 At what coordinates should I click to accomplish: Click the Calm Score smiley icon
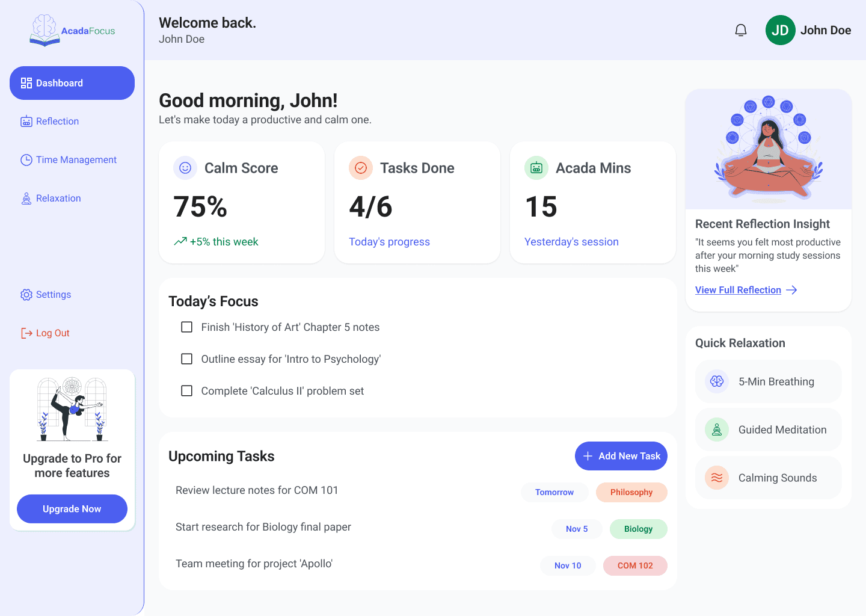[x=185, y=168]
